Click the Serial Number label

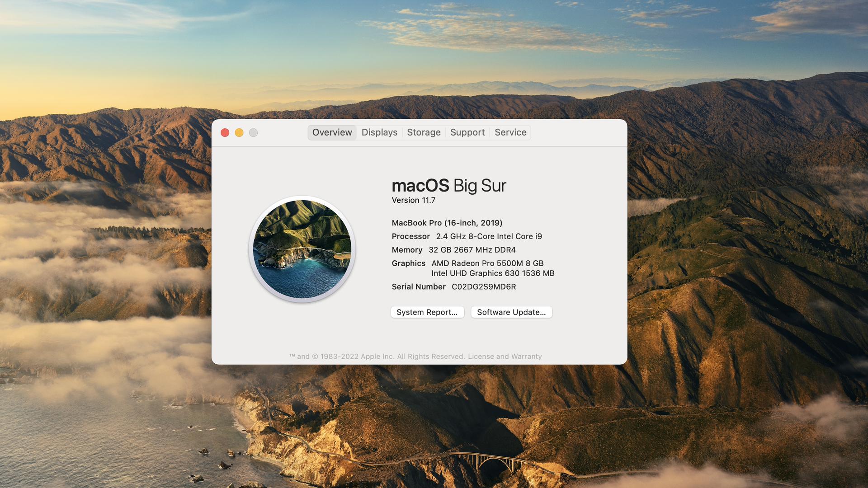(419, 287)
